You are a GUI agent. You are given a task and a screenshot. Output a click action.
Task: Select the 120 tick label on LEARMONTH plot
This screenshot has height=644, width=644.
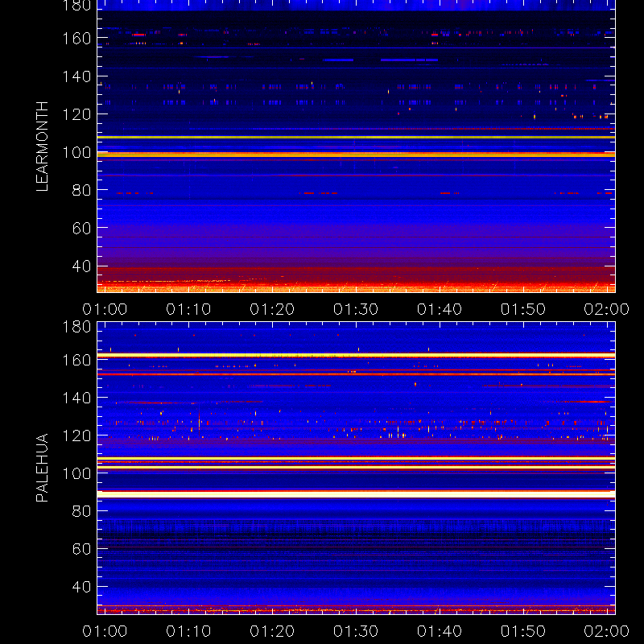coord(76,114)
